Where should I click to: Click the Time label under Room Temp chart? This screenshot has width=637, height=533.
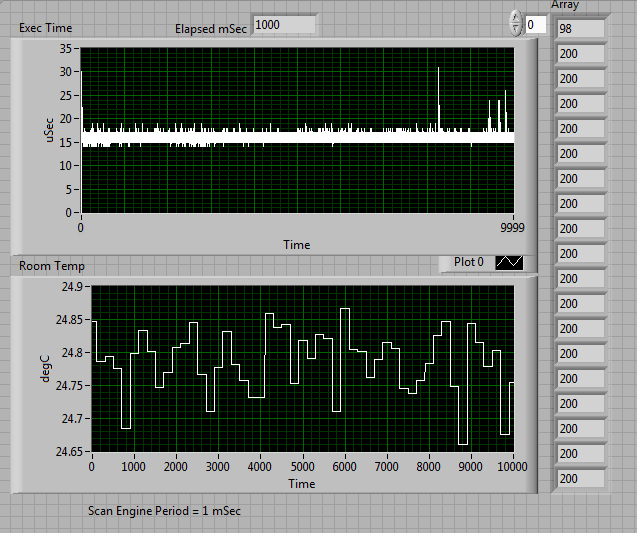point(302,484)
